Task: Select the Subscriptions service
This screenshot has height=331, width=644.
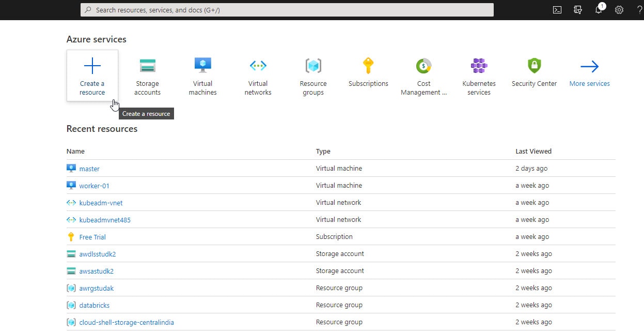Action: click(x=368, y=72)
